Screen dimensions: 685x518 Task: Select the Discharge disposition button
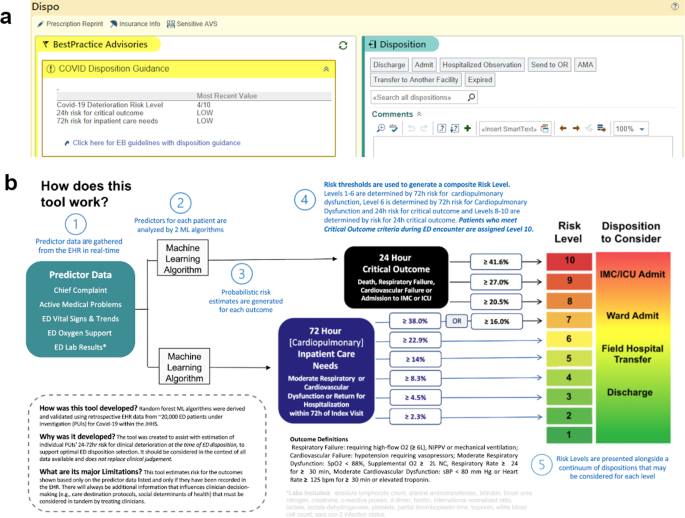coord(389,64)
